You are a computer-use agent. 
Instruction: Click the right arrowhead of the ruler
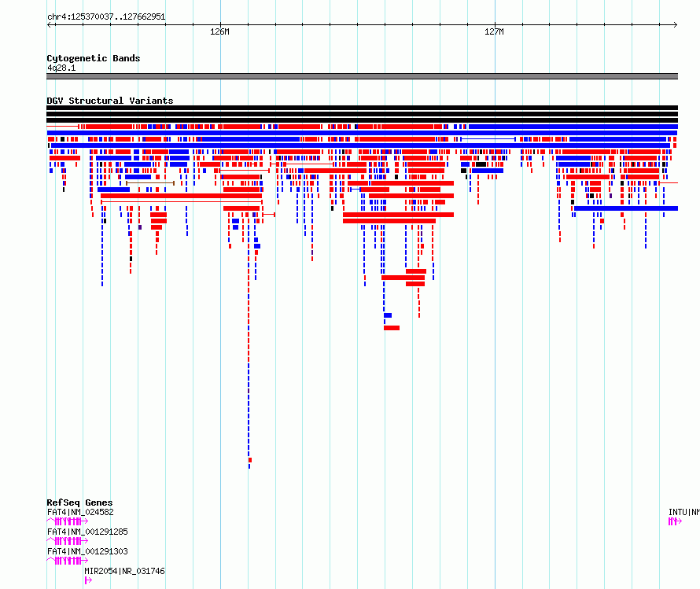pyautogui.click(x=675, y=25)
